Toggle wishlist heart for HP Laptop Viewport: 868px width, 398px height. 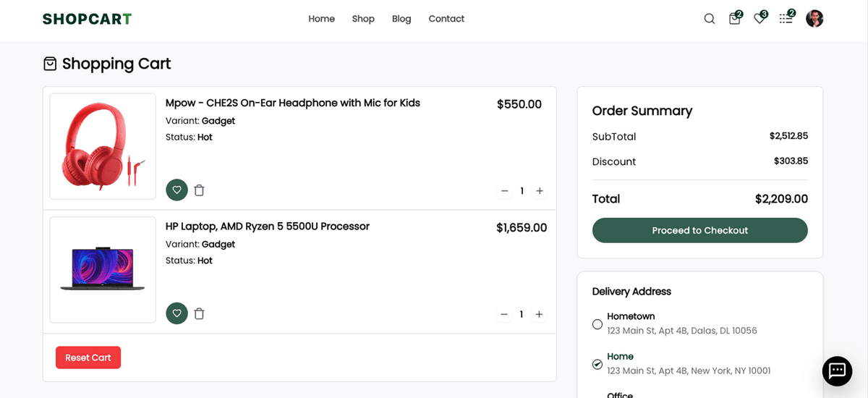coord(176,314)
